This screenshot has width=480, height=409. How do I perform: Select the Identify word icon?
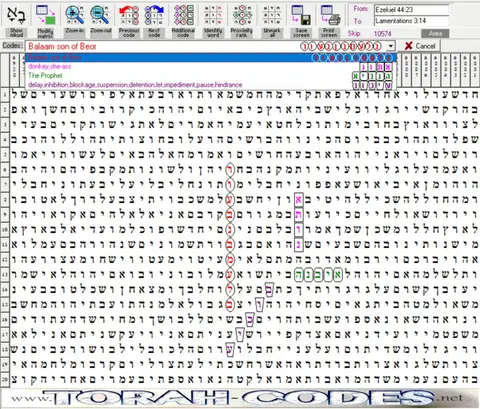click(x=213, y=15)
